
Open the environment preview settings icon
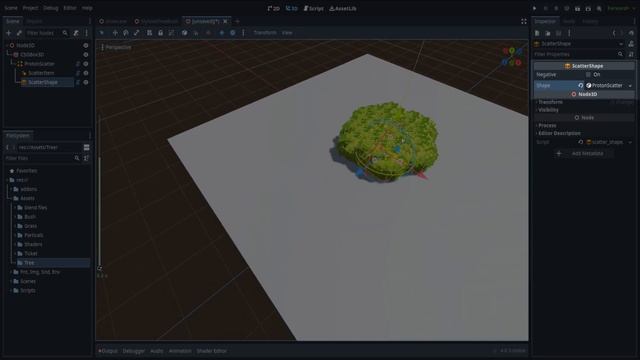[x=233, y=33]
